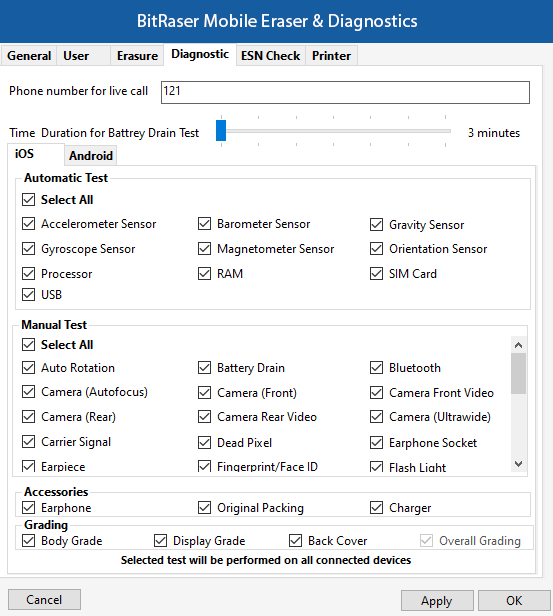The width and height of the screenshot is (553, 616).
Task: Select the Diagnostic tab
Action: 200,54
